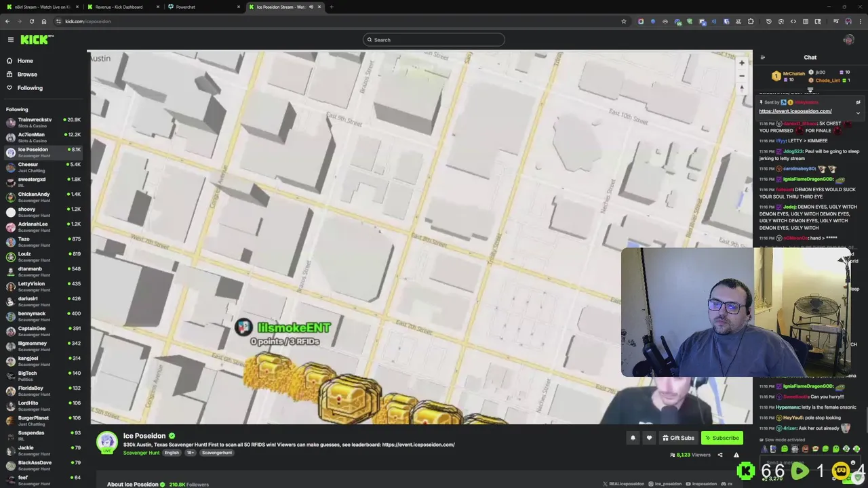
Task: Open Trainwreckstv channel in Following list
Action: (43, 123)
